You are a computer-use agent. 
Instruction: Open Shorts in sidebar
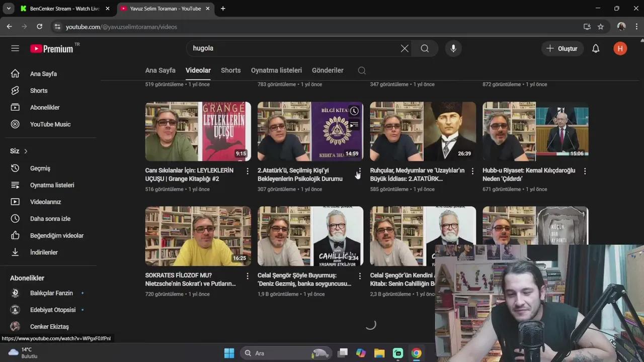50,90
